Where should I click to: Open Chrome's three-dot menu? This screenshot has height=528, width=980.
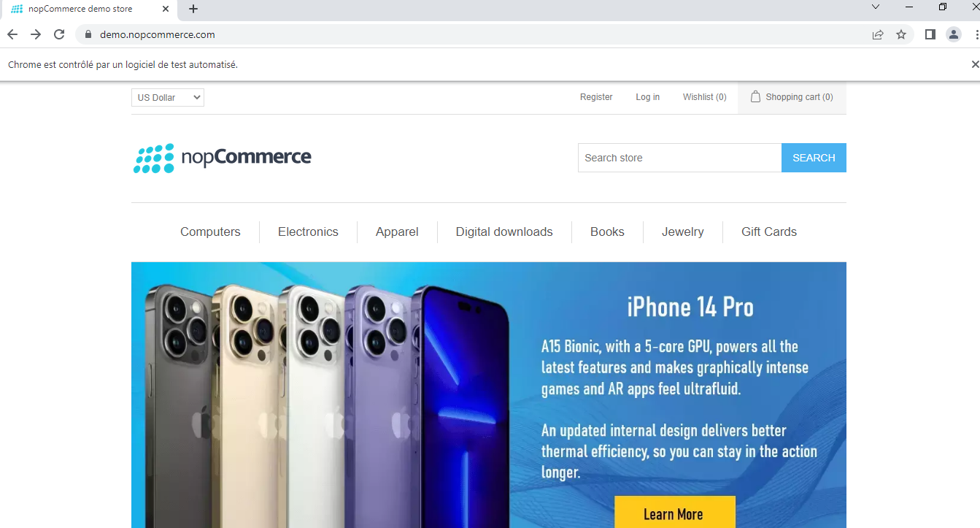pyautogui.click(x=976, y=34)
